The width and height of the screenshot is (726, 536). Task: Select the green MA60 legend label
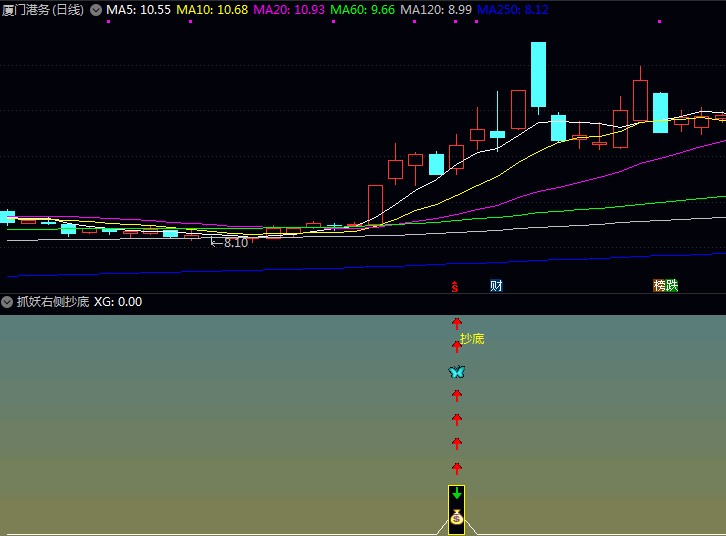362,10
